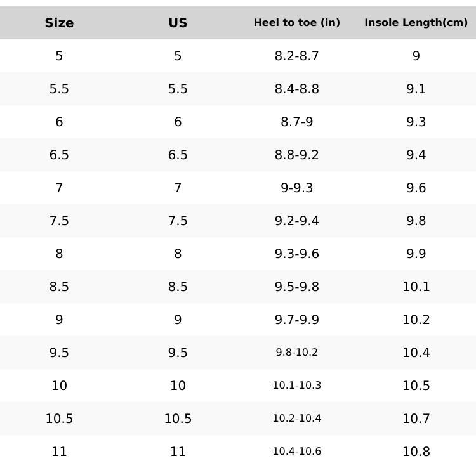The height and width of the screenshot is (468, 476).
Task: Select insole length 9.4 cell
Action: [416, 155]
